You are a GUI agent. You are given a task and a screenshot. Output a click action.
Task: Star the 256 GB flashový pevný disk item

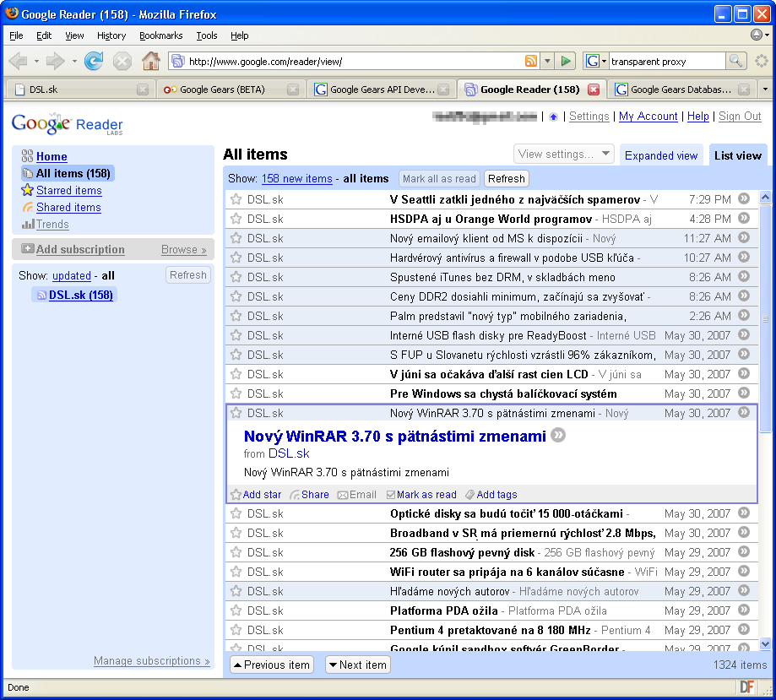[x=236, y=552]
